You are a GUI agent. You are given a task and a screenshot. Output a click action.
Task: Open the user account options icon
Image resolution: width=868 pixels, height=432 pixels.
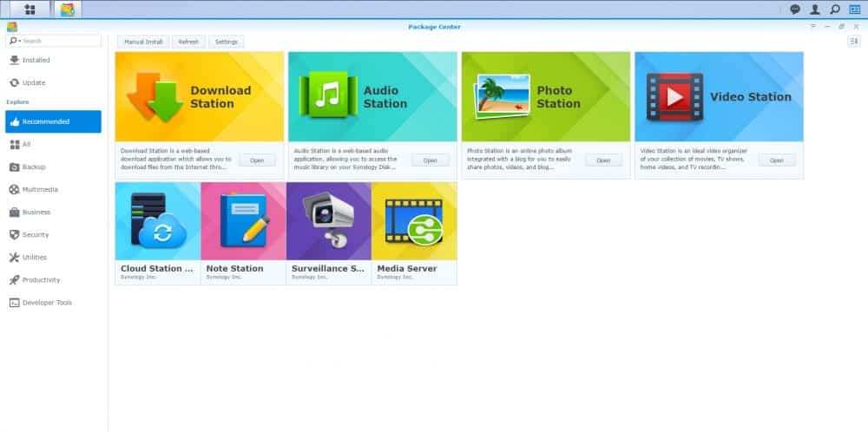click(815, 10)
